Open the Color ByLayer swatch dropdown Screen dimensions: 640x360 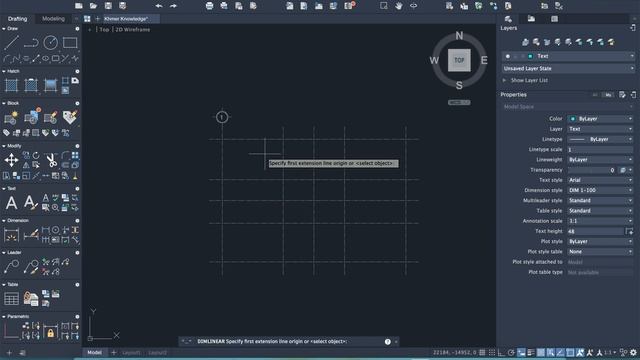click(600, 119)
